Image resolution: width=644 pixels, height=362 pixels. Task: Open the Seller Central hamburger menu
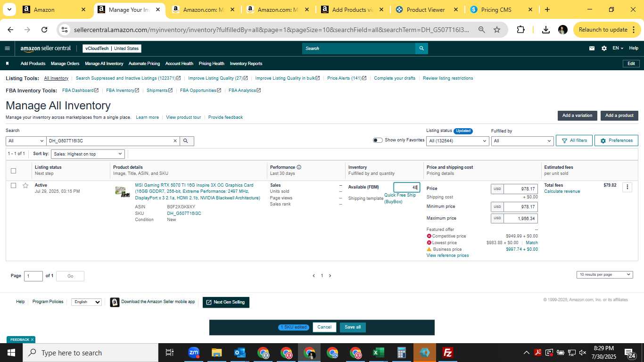click(x=7, y=48)
